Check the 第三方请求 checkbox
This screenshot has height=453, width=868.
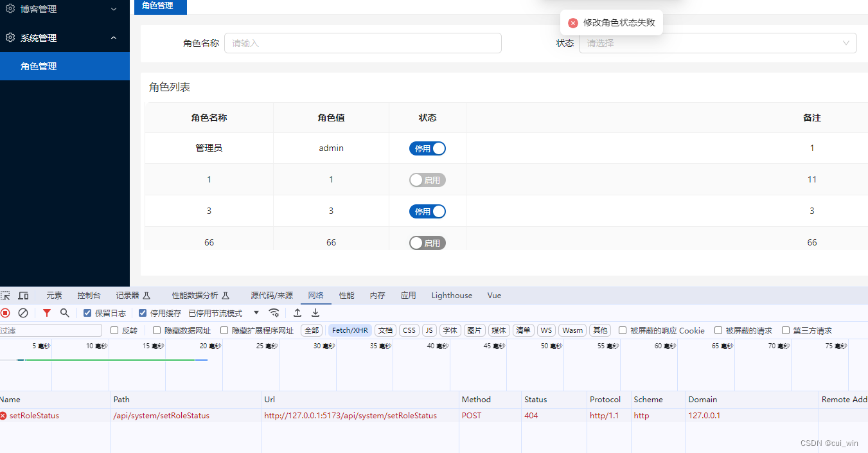click(x=786, y=330)
